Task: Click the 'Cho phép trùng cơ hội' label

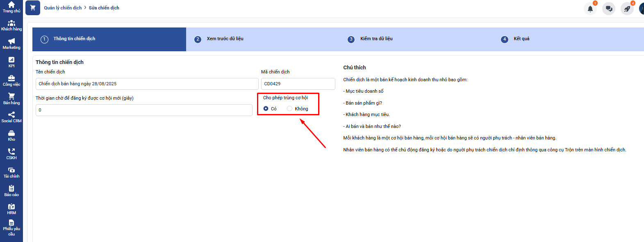Action: (286, 98)
